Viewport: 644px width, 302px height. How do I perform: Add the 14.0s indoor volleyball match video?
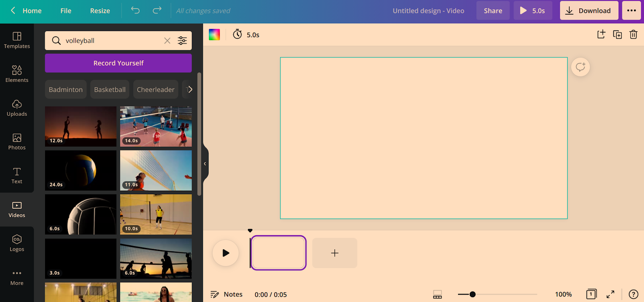[156, 126]
